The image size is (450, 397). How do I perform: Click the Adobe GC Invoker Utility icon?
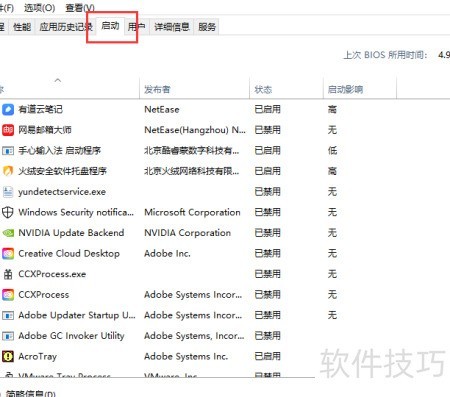(x=8, y=336)
